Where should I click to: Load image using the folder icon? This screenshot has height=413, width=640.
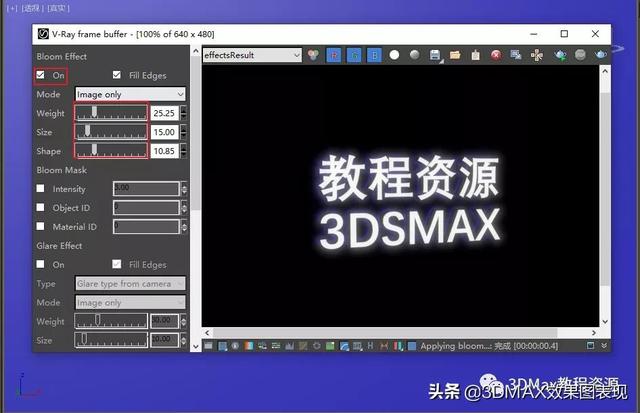click(x=455, y=55)
